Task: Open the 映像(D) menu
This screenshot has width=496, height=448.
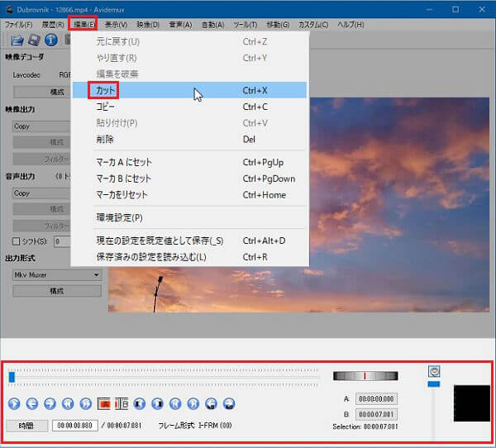Action: point(148,25)
